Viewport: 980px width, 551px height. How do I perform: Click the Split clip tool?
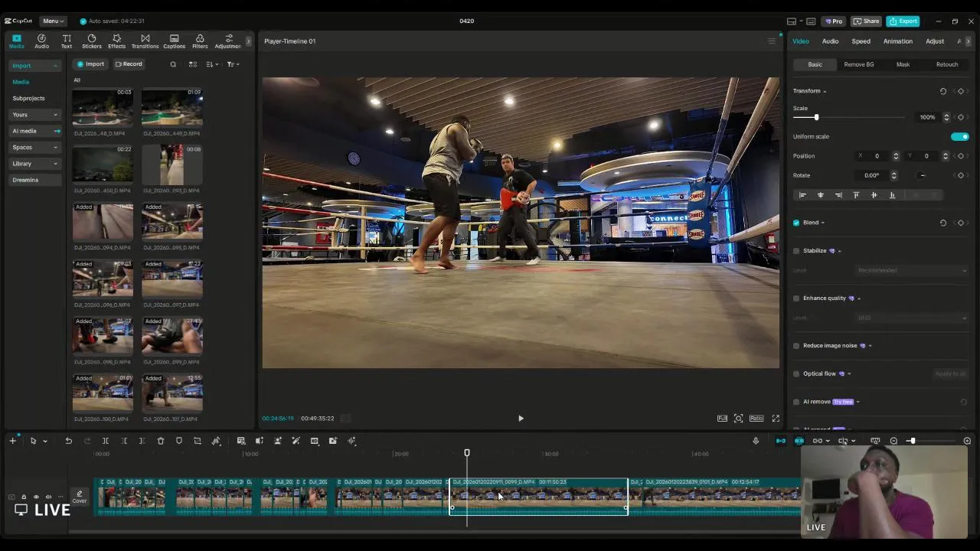[x=106, y=441]
